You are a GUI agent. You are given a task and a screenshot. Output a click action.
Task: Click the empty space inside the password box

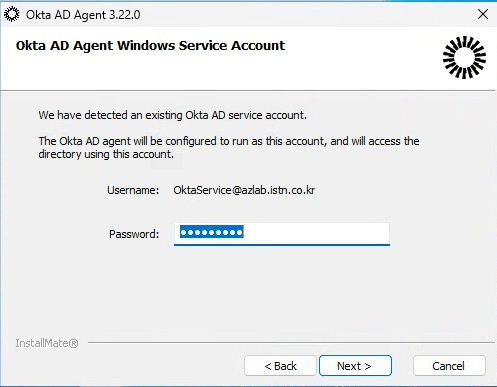[317, 233]
